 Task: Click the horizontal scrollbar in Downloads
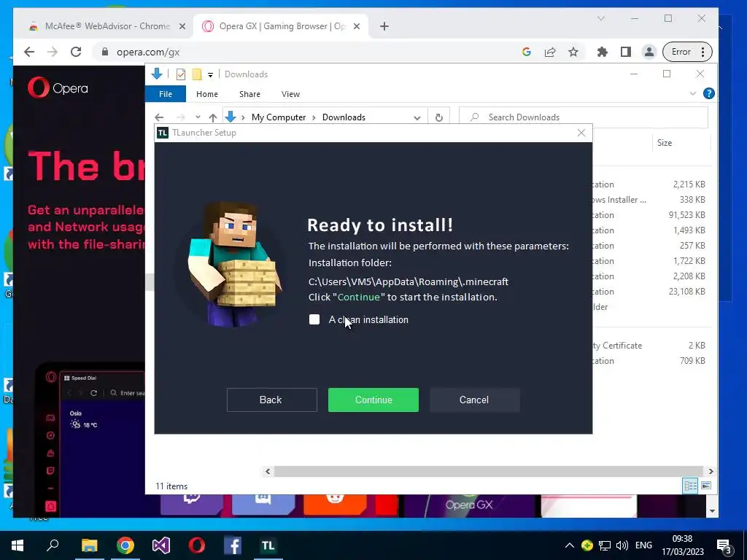pos(488,472)
